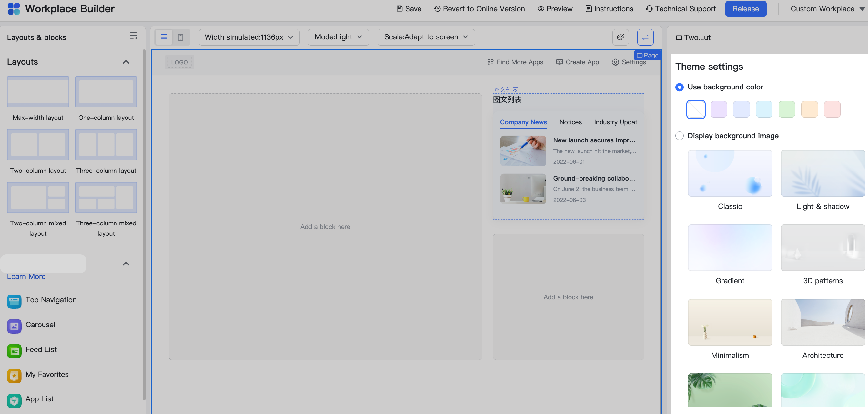Switch to Industry Updates tab
This screenshot has height=414, width=868.
tap(615, 122)
